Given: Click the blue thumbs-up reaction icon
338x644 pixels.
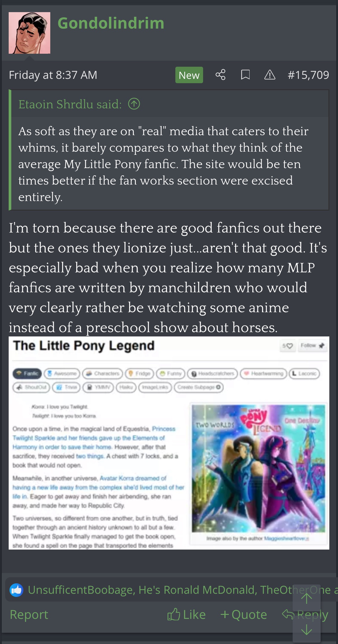Looking at the screenshot, I should [16, 590].
